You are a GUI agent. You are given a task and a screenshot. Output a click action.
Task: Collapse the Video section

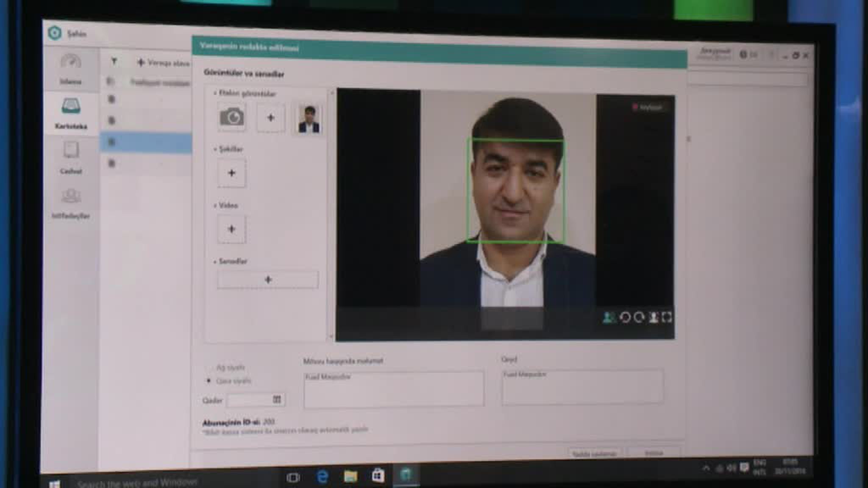[x=215, y=205]
